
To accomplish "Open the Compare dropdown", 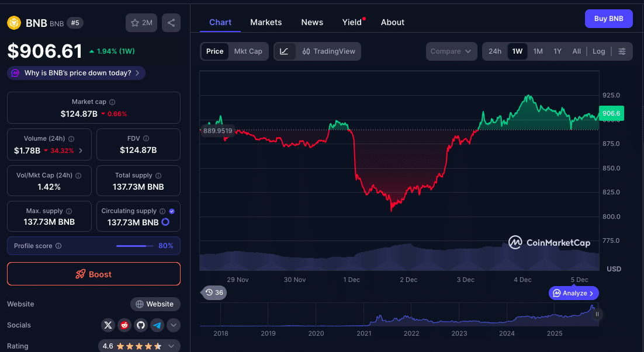I will 451,51.
